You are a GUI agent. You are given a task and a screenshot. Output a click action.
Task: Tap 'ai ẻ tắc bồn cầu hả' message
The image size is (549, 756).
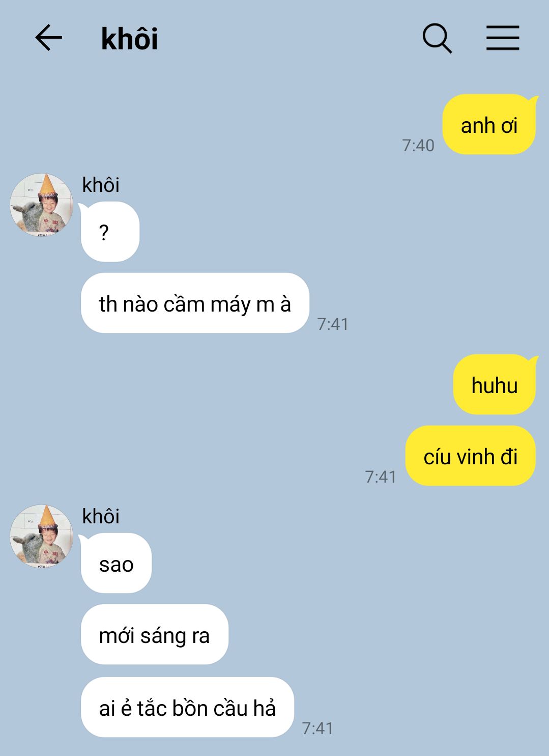pos(188,708)
